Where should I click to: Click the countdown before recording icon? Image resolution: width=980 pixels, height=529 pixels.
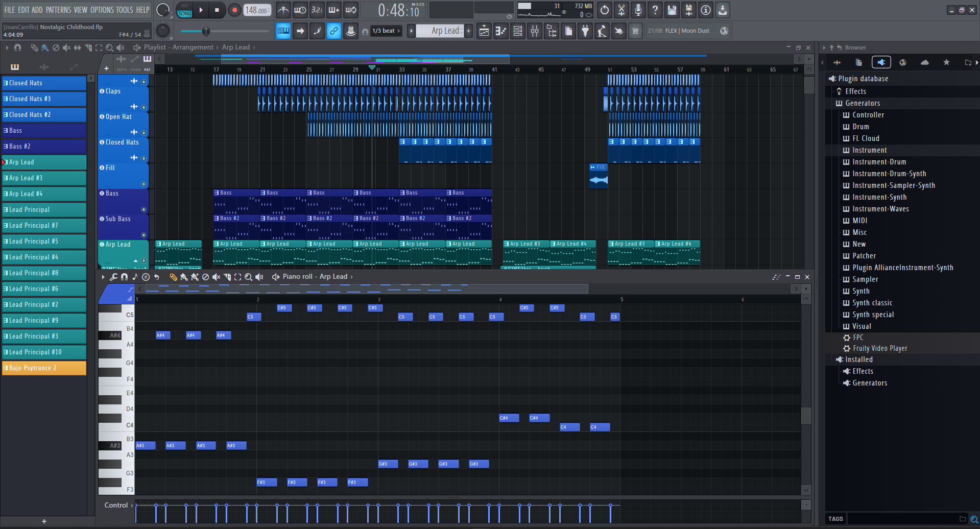click(317, 10)
